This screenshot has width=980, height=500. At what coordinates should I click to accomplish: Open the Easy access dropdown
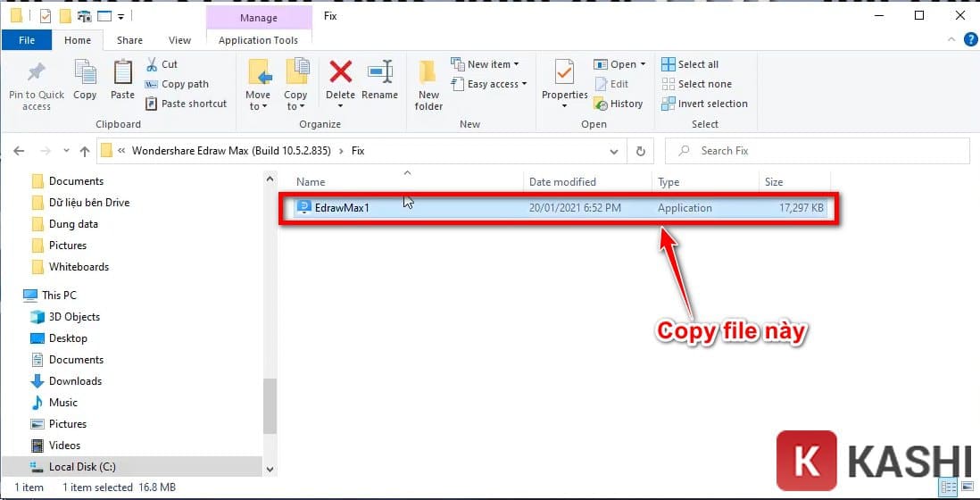coord(489,84)
